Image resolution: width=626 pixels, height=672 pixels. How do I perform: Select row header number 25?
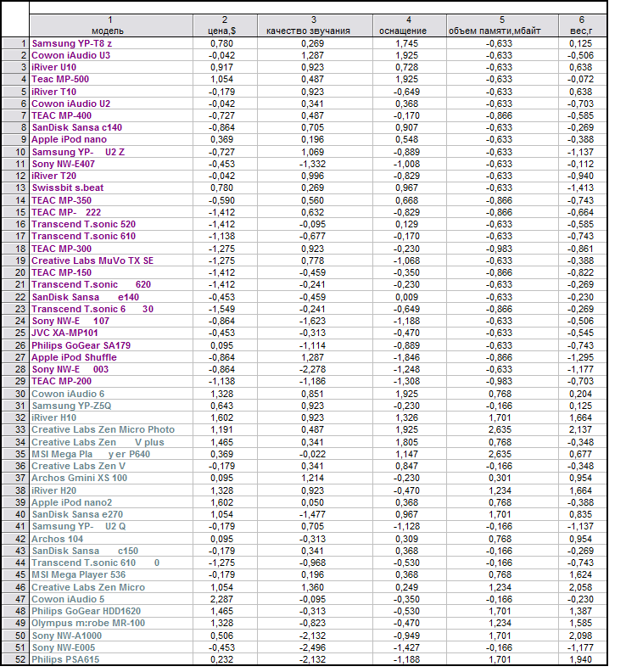15,333
